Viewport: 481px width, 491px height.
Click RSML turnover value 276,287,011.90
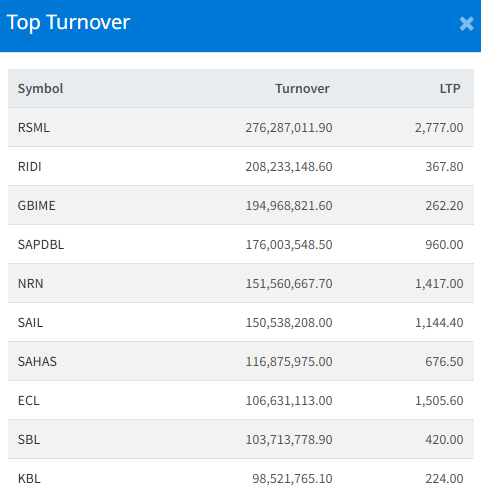point(289,128)
